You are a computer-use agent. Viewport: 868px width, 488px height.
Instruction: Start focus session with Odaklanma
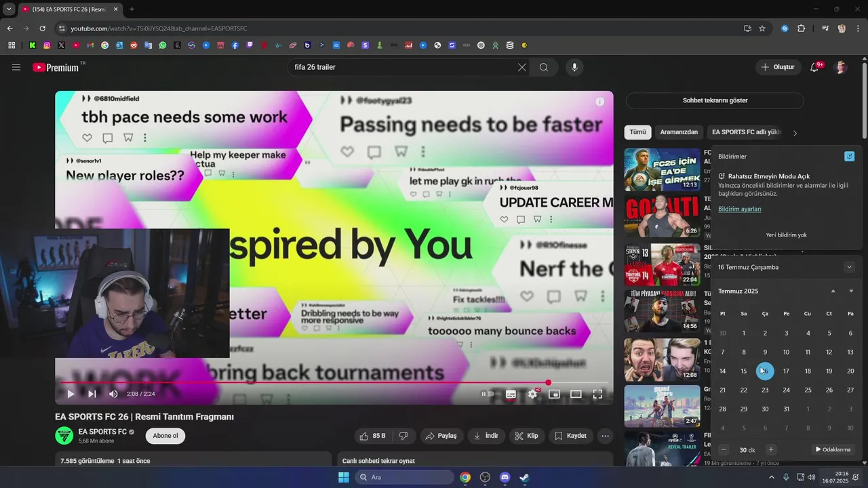(x=833, y=449)
